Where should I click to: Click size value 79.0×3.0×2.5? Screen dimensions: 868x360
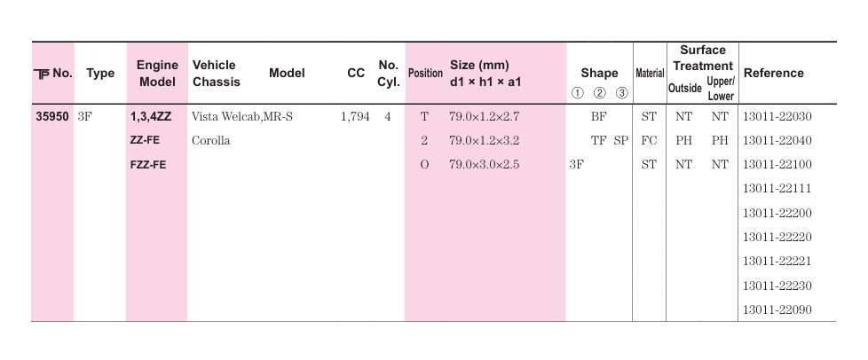click(x=485, y=164)
